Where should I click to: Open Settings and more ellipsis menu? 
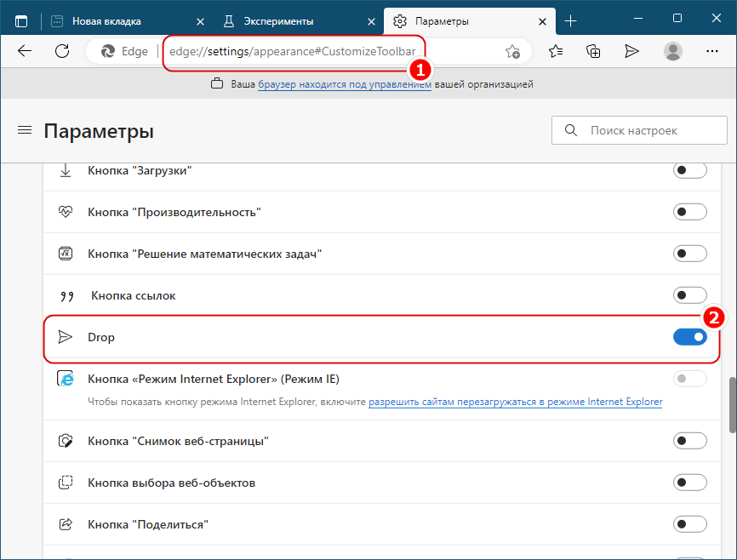(x=712, y=51)
